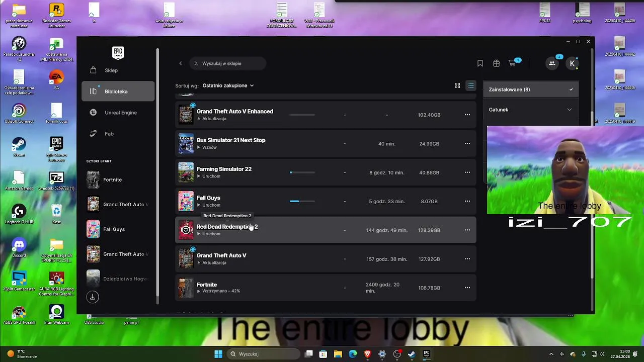Open the Kosz recycle bin icon
Screen dimensions: 644x362
point(56,214)
